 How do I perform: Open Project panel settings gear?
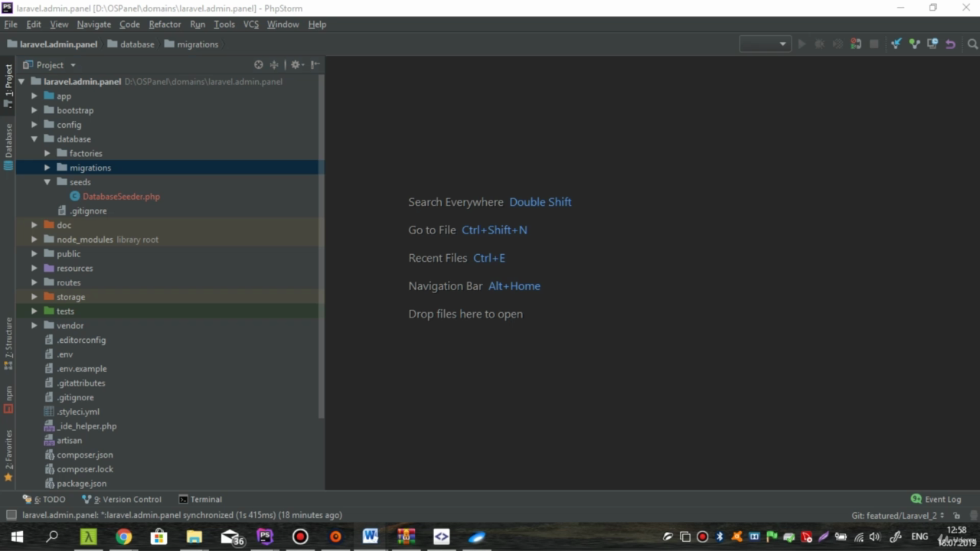pos(296,65)
